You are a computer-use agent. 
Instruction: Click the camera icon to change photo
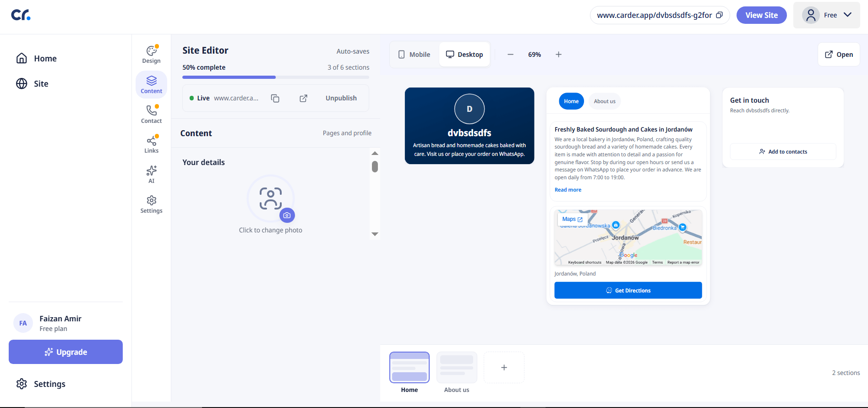coord(287,215)
